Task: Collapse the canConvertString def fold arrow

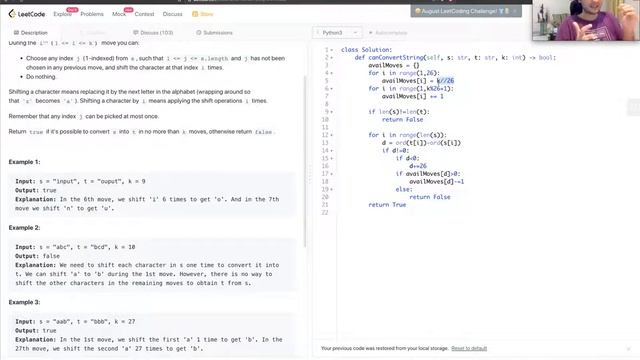Action: 332,58
